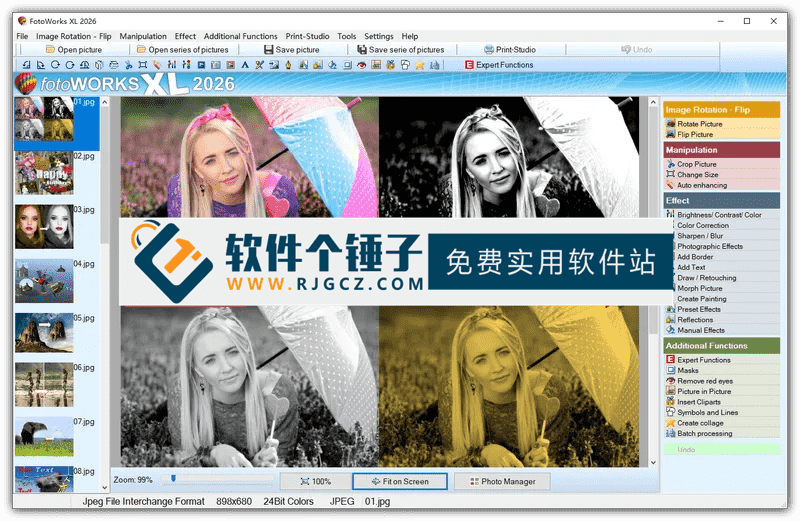Click the Add Text 'A' icon in the toolbar

pyautogui.click(x=245, y=65)
